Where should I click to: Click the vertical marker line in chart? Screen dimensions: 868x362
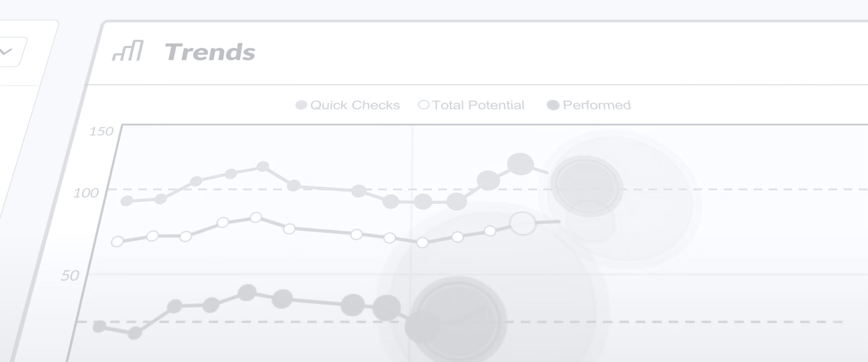(x=412, y=243)
